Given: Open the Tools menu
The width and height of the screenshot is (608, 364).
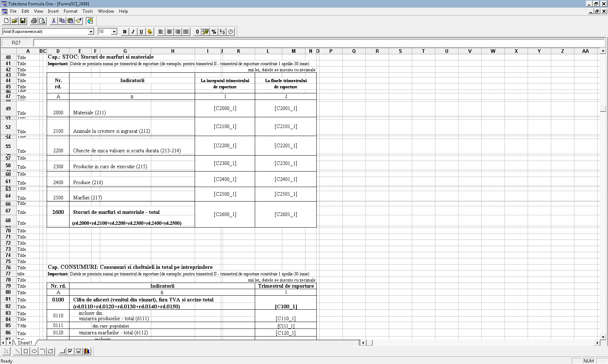Looking at the screenshot, I should pos(88,11).
